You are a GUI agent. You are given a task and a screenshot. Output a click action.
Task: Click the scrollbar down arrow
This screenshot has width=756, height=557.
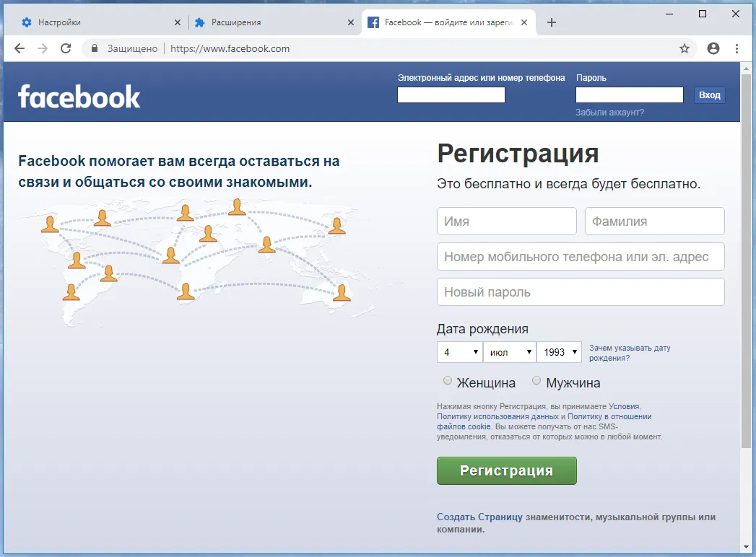click(x=747, y=548)
